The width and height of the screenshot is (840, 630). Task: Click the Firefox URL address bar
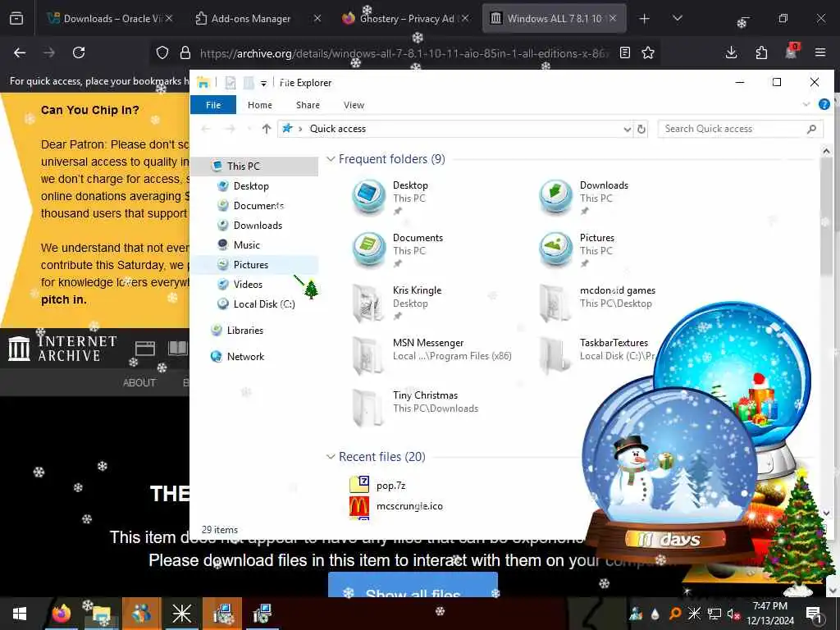pos(404,53)
